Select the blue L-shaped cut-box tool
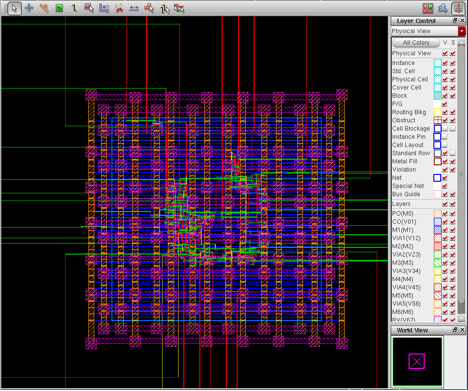 (x=104, y=8)
